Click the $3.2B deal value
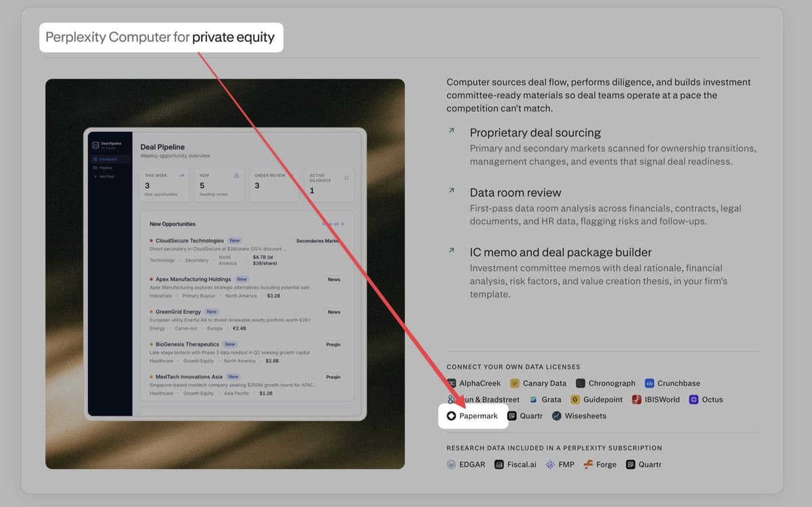 [x=273, y=296]
